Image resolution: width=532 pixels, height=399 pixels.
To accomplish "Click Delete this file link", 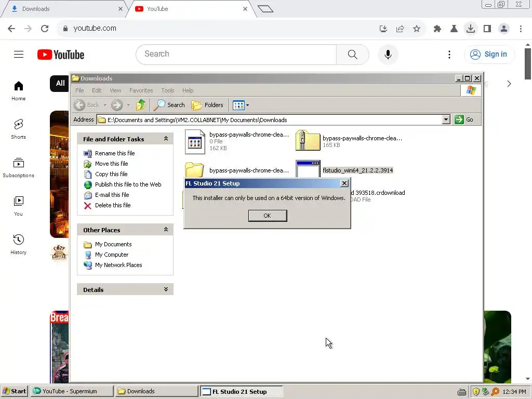I will [x=113, y=205].
